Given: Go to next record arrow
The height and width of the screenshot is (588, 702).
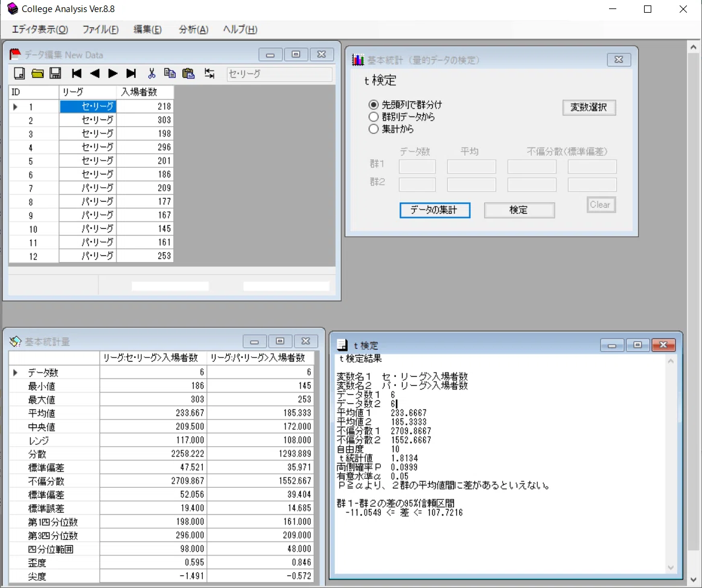Looking at the screenshot, I should 113,74.
